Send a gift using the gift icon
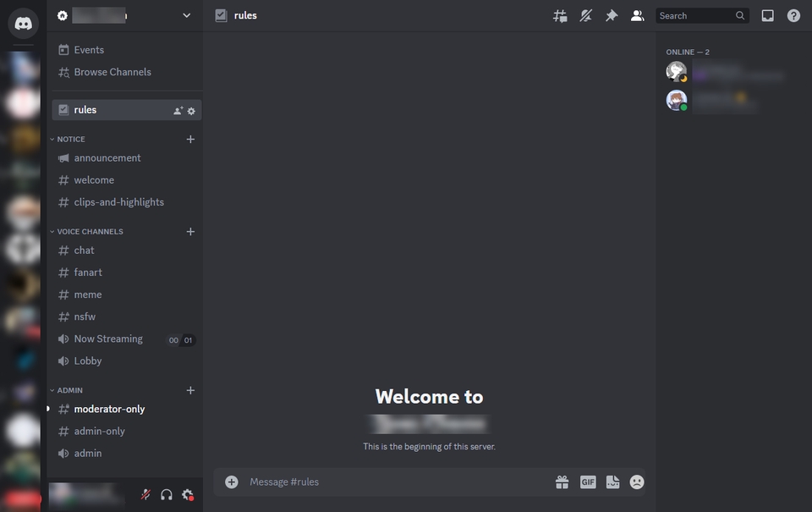Viewport: 812px width, 512px height. [562, 481]
